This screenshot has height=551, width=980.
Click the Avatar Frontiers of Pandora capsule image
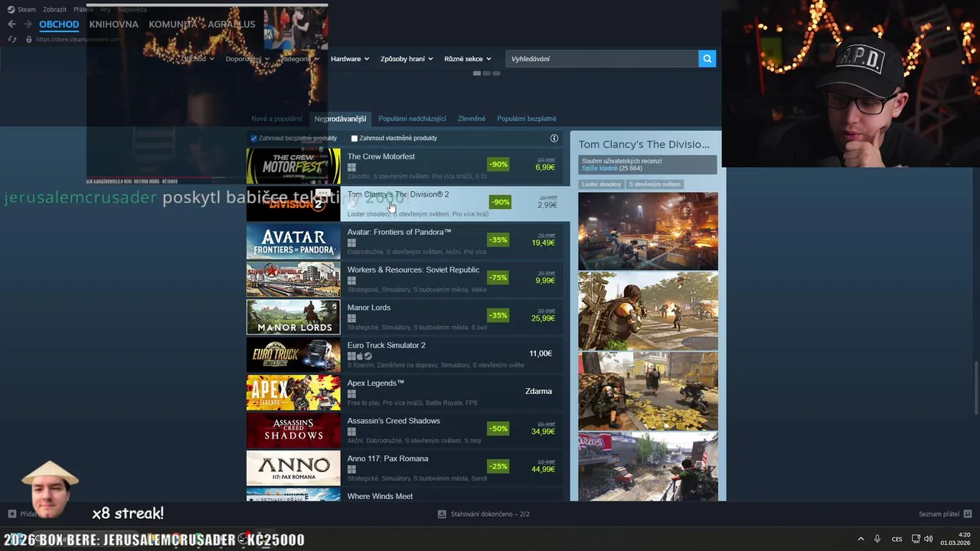(293, 241)
